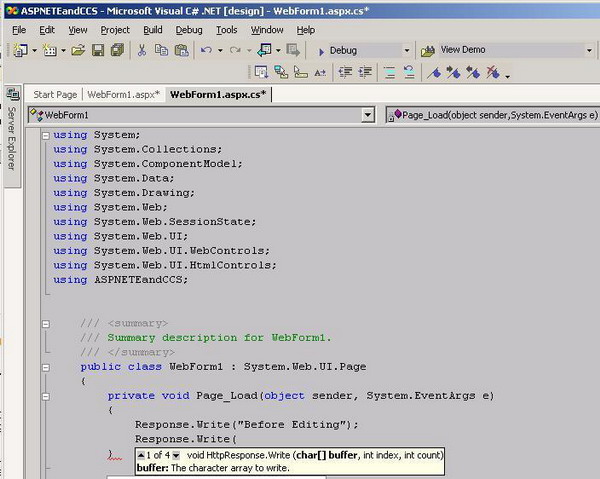Open the View menu
The image size is (600, 479).
[x=78, y=30]
